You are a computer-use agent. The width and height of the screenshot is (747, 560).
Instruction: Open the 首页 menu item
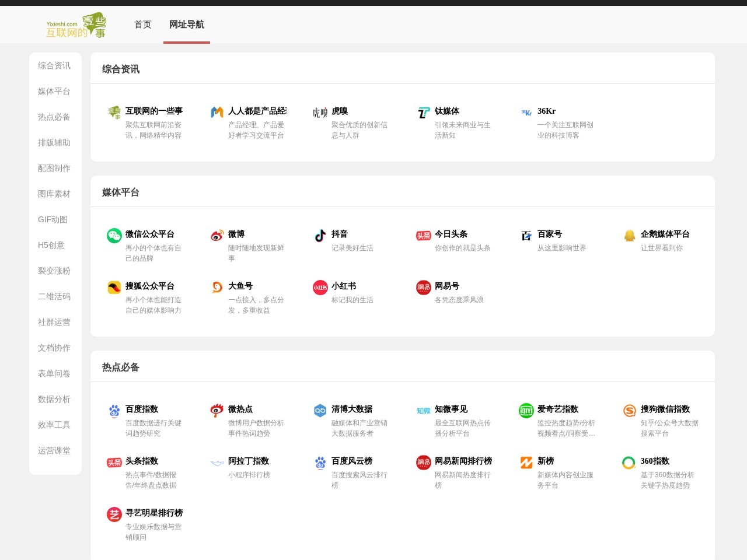[x=142, y=24]
